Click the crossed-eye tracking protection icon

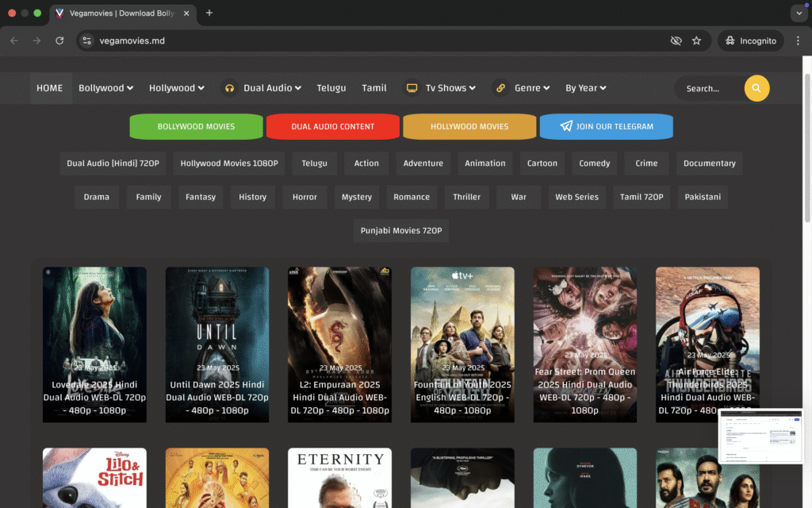676,40
